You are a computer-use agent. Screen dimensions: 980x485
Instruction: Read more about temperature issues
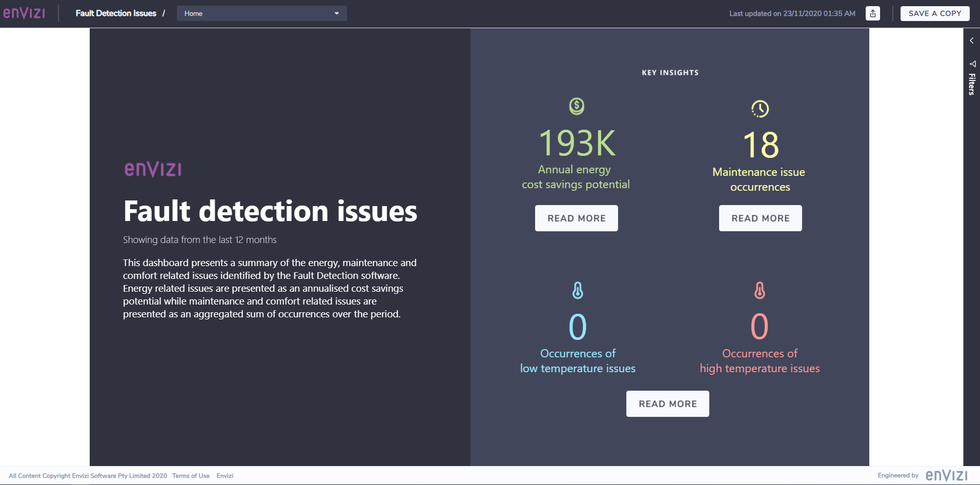pos(668,404)
